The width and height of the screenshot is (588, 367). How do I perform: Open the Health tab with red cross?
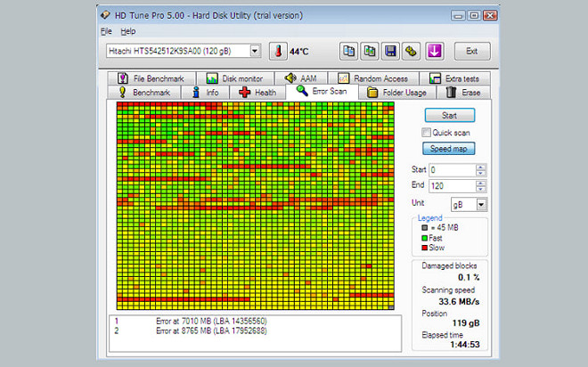tap(257, 92)
